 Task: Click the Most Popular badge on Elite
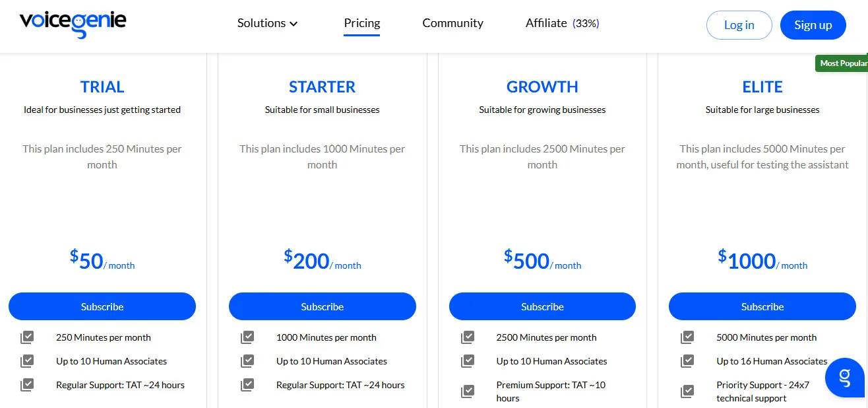coord(845,63)
